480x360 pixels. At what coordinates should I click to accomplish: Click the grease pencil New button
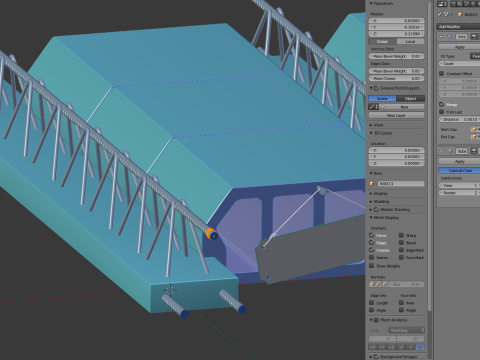pos(402,107)
